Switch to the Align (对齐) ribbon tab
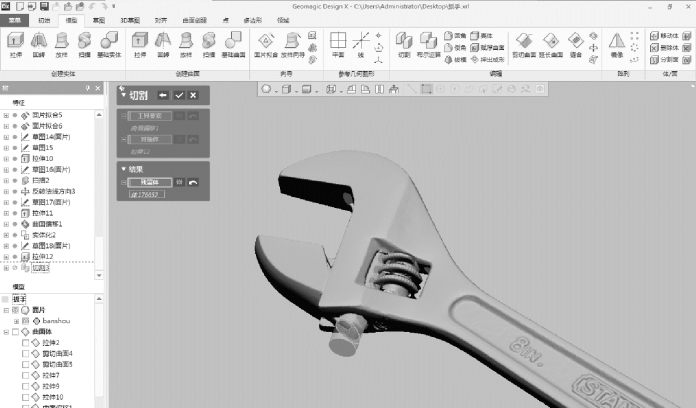 point(161,20)
